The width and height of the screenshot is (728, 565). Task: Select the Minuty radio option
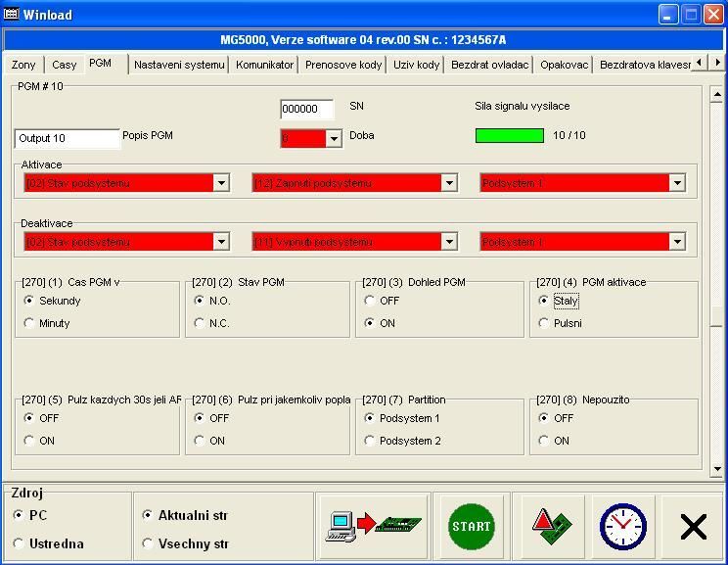[29, 323]
